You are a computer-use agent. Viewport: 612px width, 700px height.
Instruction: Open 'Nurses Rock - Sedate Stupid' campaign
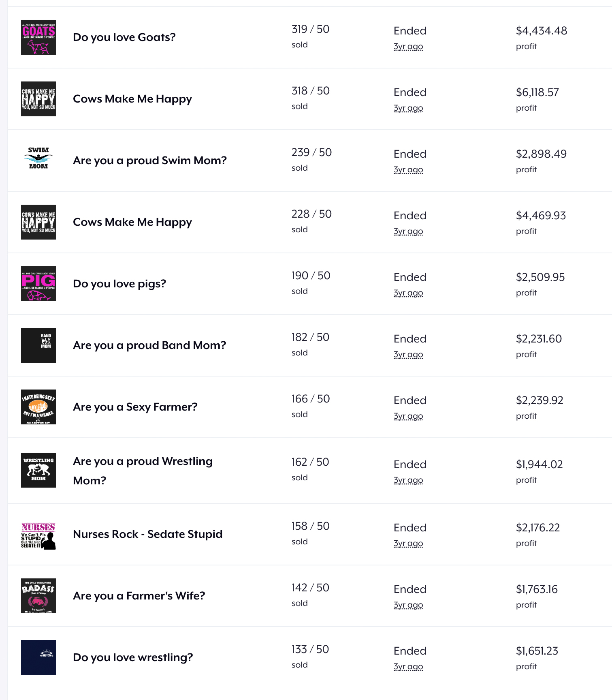[148, 534]
